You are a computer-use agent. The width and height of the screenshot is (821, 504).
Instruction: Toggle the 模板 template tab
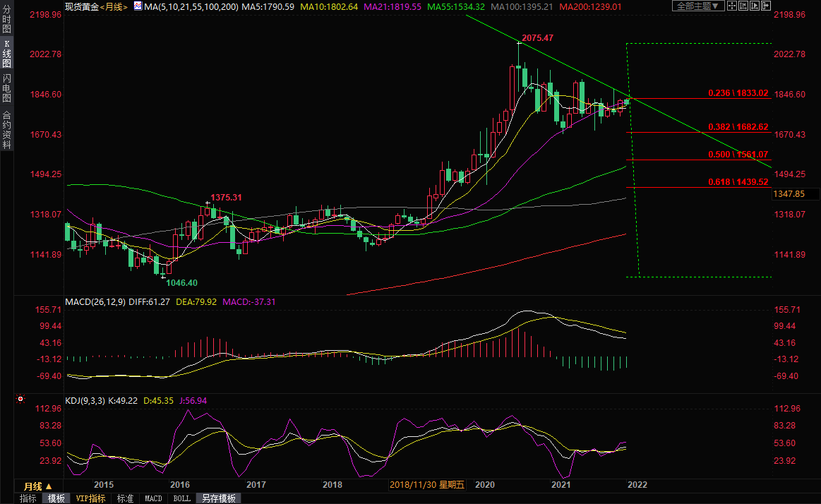[56, 498]
